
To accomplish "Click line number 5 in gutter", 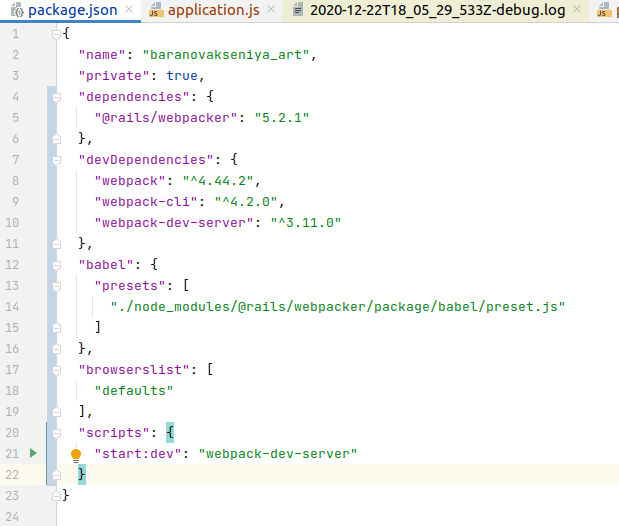I will tap(15, 118).
